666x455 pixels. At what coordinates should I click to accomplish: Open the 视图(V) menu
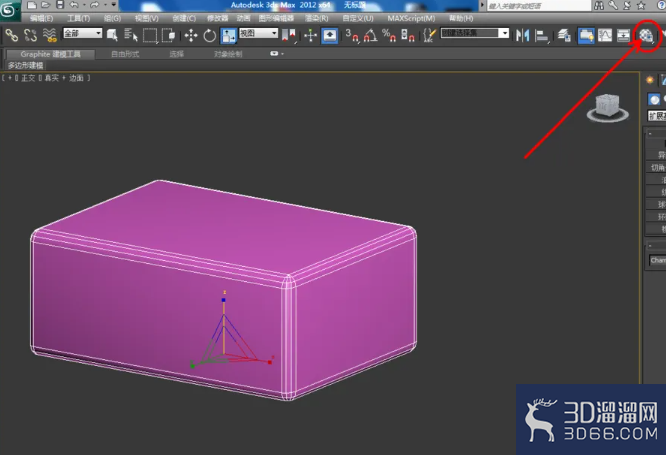tap(147, 18)
